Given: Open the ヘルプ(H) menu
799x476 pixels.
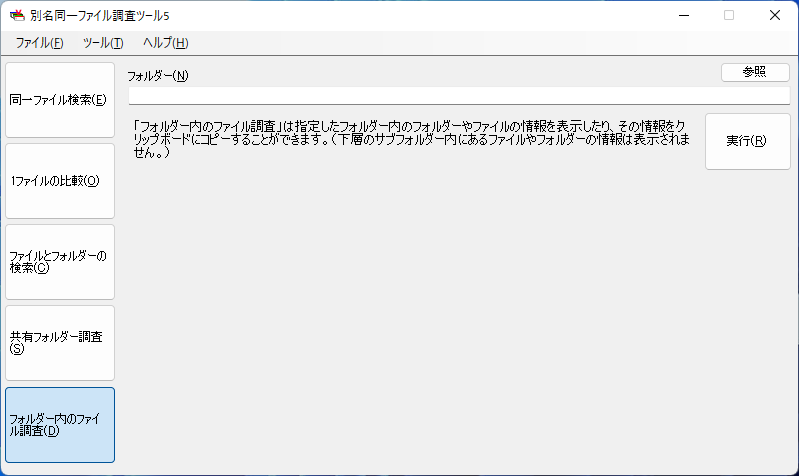Looking at the screenshot, I should (166, 43).
